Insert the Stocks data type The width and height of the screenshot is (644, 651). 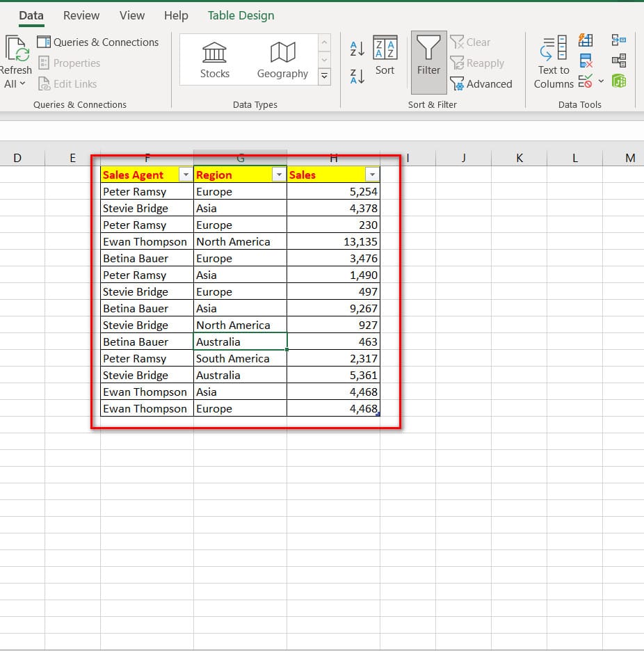click(215, 60)
